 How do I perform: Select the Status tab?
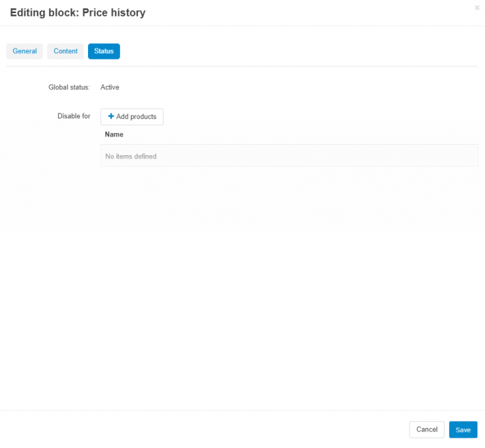104,51
